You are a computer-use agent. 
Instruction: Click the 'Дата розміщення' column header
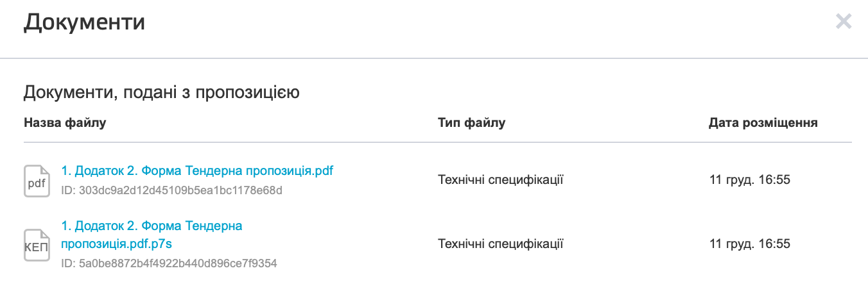click(763, 122)
